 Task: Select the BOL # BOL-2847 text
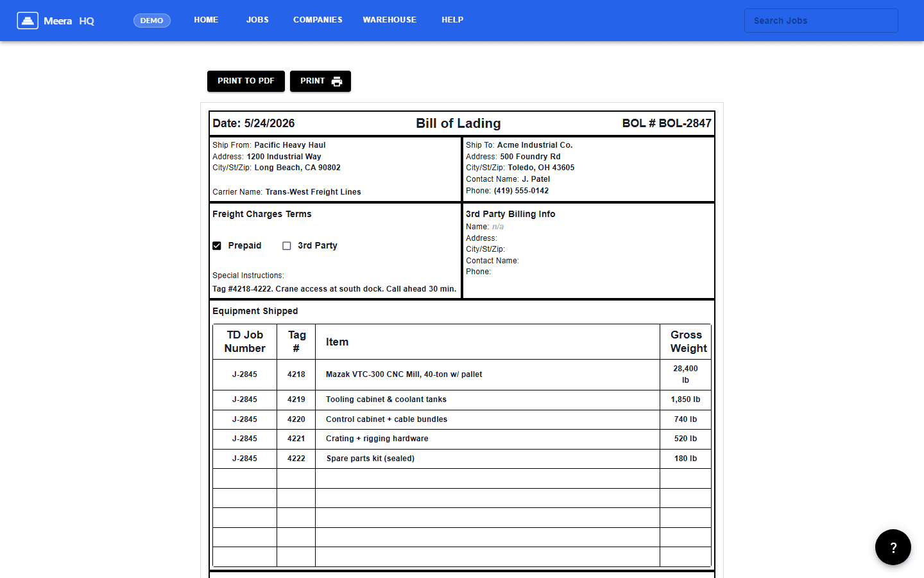click(667, 123)
